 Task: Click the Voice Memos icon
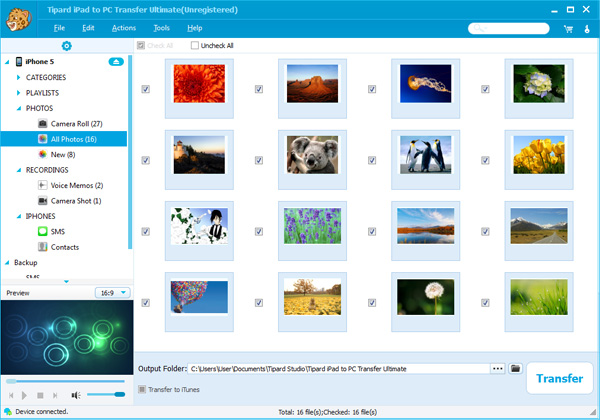click(x=42, y=185)
